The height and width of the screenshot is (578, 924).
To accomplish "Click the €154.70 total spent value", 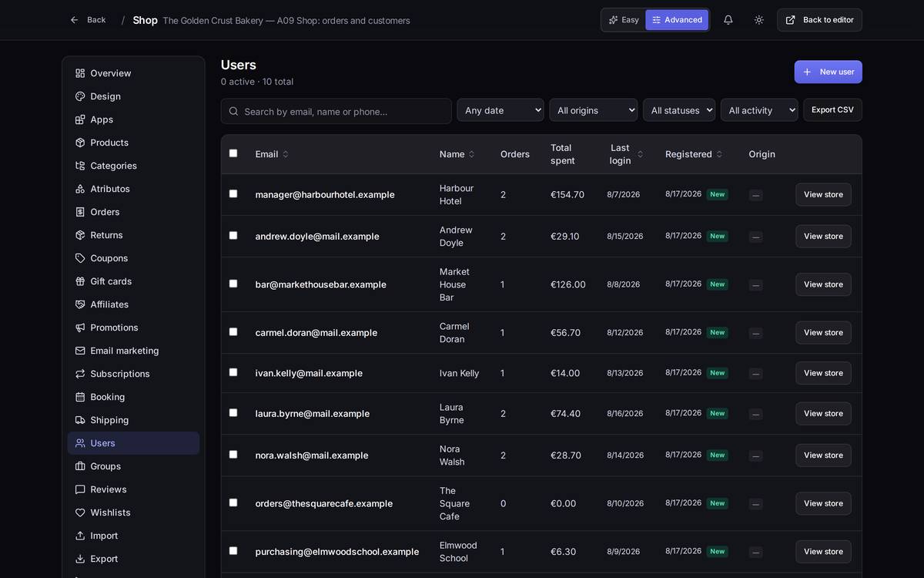I will (x=567, y=194).
